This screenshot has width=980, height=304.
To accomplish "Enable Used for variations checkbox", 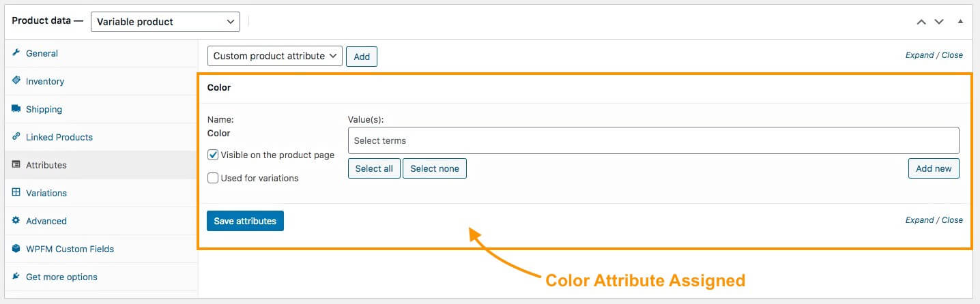I will (x=213, y=179).
